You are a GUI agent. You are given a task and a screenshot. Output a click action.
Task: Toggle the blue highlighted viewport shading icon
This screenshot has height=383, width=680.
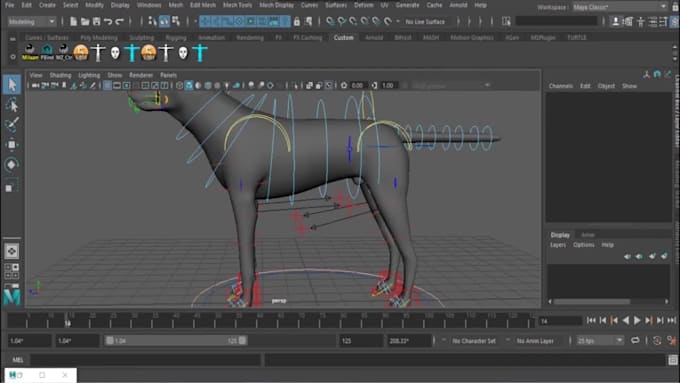pos(189,85)
